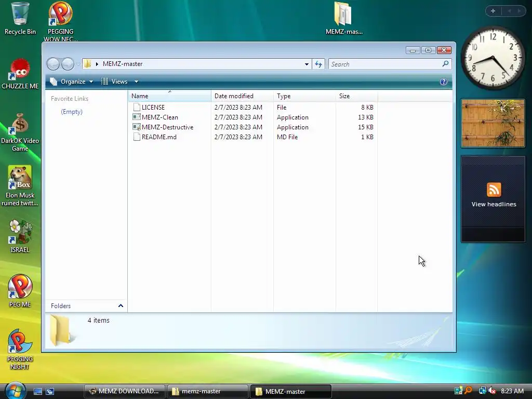Click the slideshow picture gadget
This screenshot has width=532, height=399.
point(493,123)
